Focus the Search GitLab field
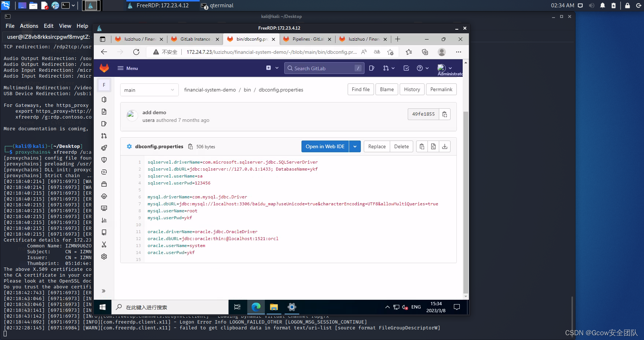 click(324, 68)
